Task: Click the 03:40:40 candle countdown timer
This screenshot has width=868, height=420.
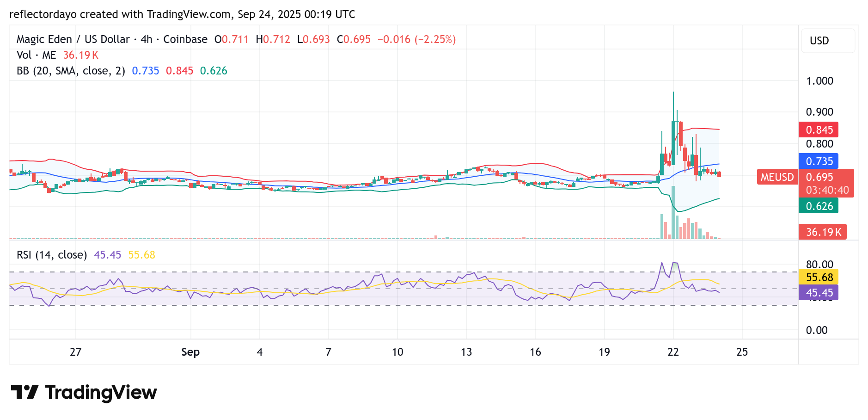Action: click(827, 190)
